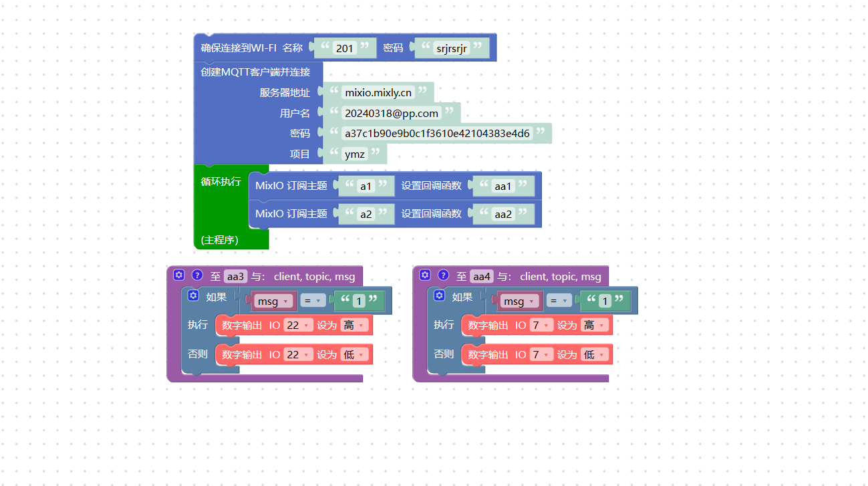Select MixIO 订阅主题 block for a2
Image resolution: width=868 pixels, height=486 pixels.
point(291,213)
